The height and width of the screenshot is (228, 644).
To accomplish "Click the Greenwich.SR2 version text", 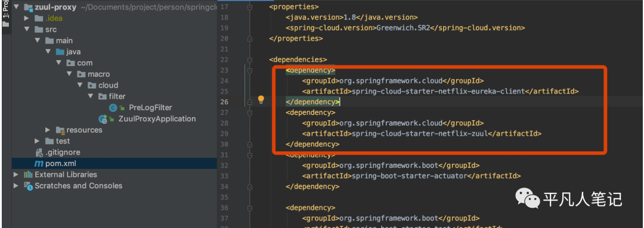I will 403,29.
